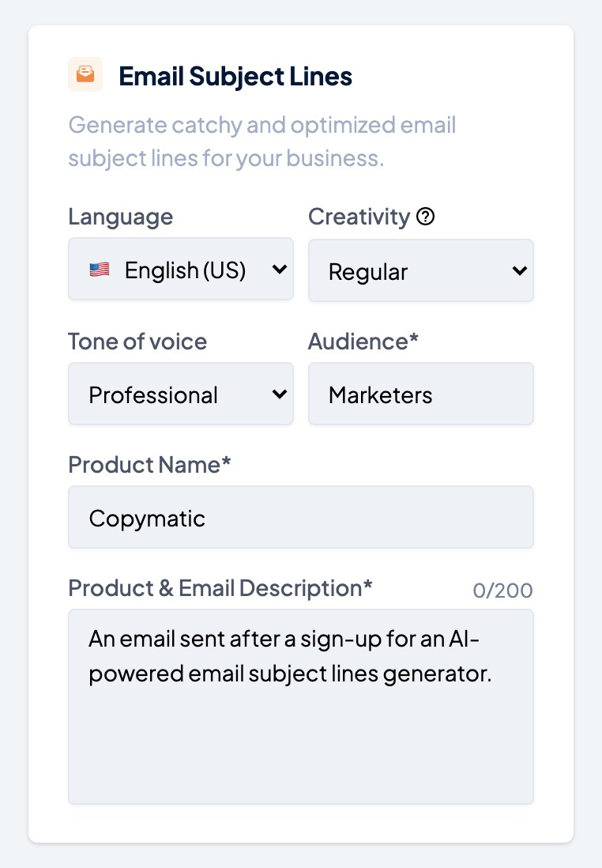The image size is (602, 868).
Task: Click the Product Name field showing Copymatic
Action: pos(300,517)
